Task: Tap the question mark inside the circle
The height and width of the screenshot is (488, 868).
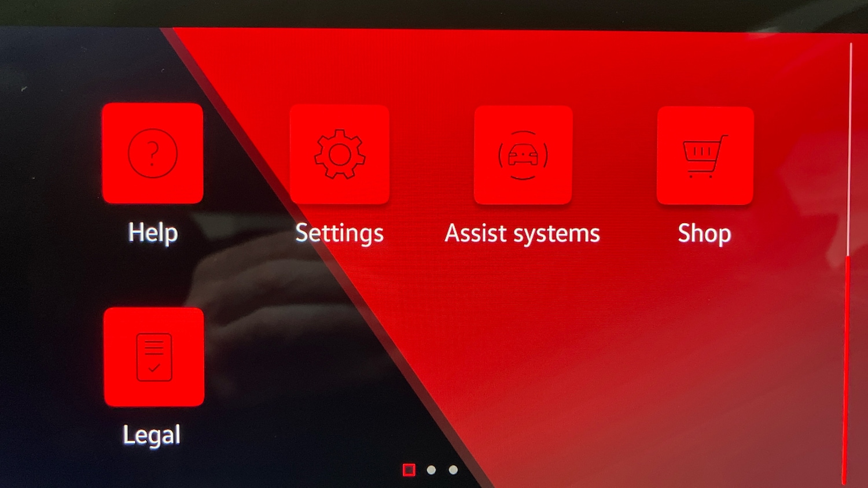Action: coord(153,153)
